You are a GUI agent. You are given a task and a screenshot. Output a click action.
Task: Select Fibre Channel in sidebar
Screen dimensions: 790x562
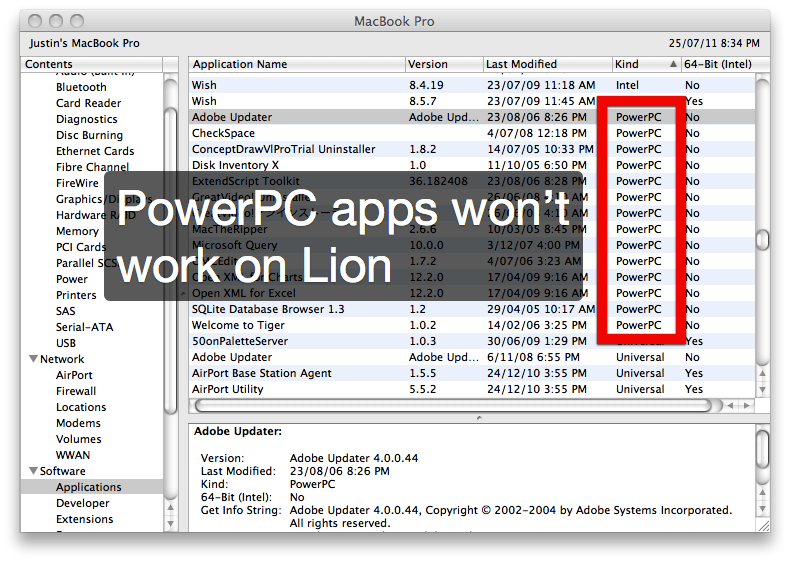pos(92,167)
